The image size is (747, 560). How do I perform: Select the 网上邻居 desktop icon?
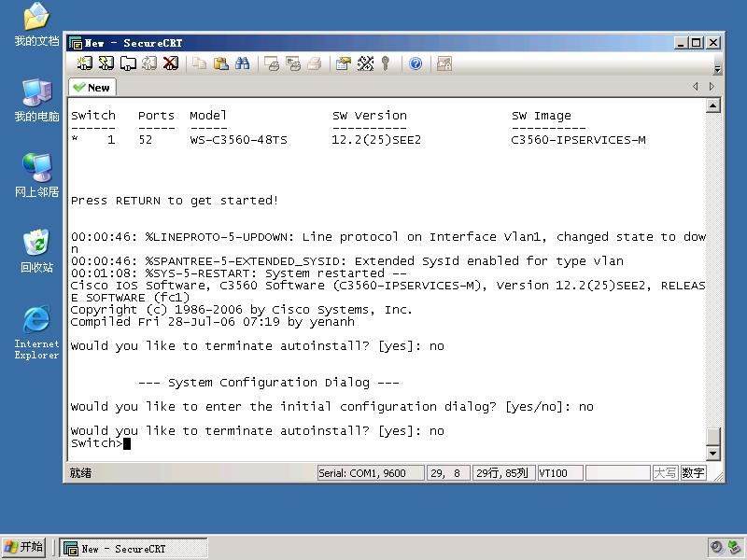click(36, 175)
